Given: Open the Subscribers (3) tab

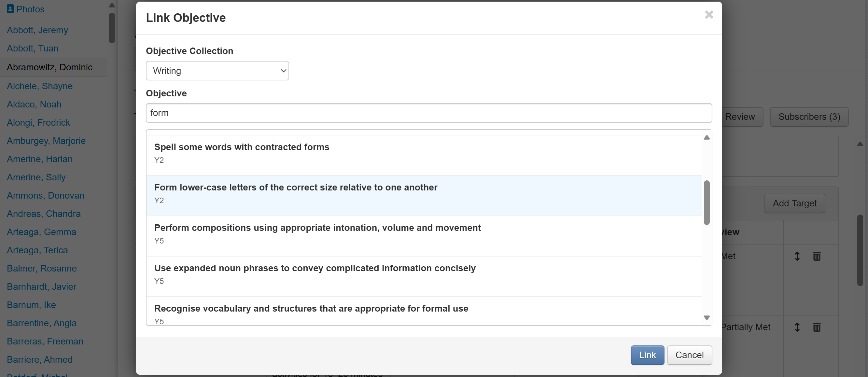Looking at the screenshot, I should (x=809, y=117).
